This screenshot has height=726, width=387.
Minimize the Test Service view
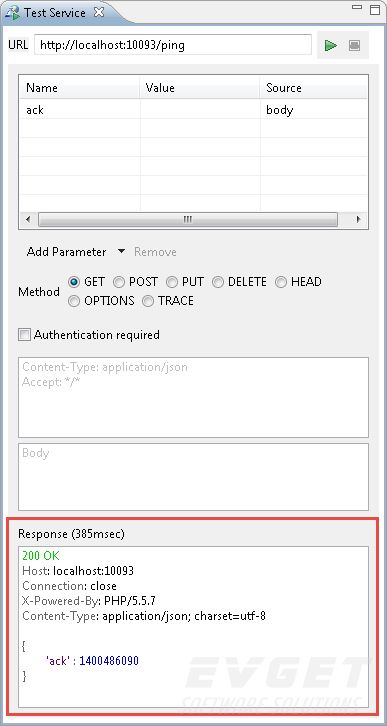(x=356, y=7)
